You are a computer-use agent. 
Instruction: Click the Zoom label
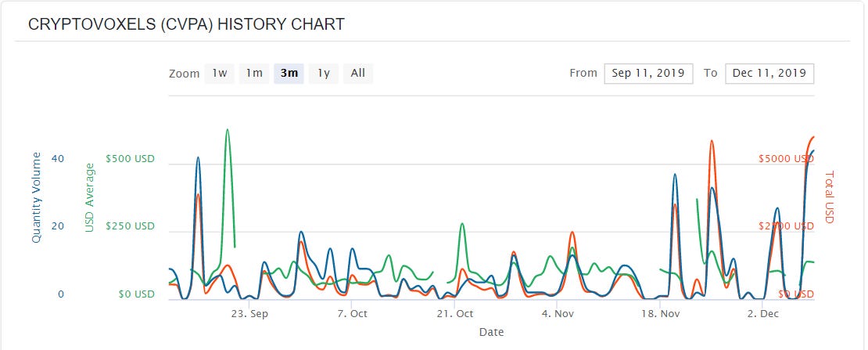click(185, 74)
